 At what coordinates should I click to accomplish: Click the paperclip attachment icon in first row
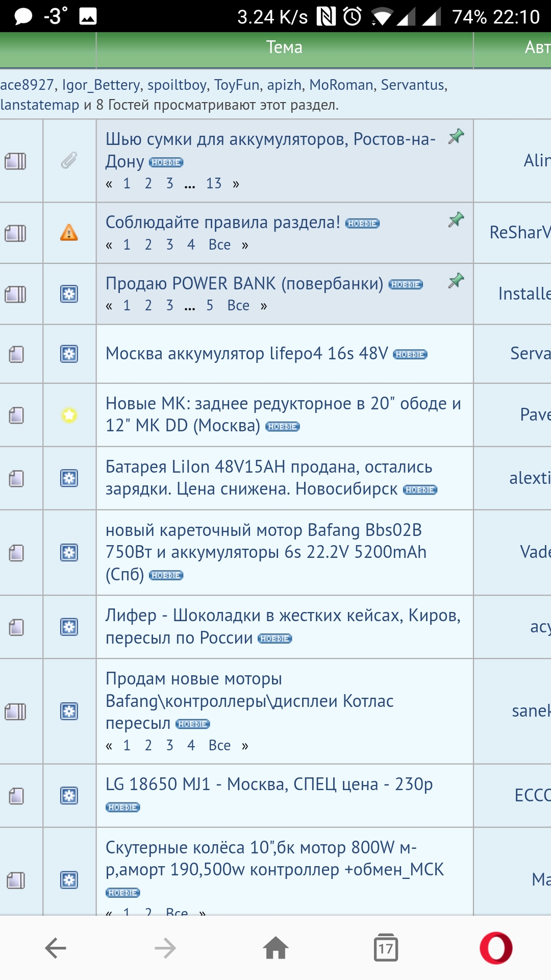[69, 161]
